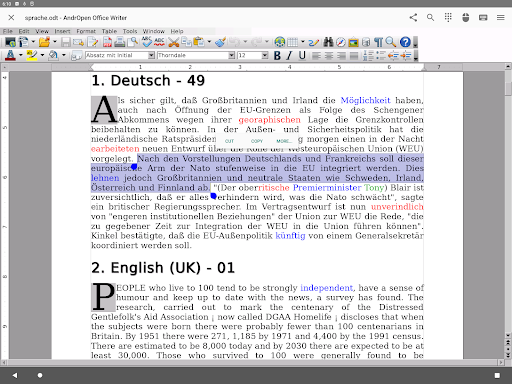Tap MORE... in the selection popup
512x384 pixels.
coord(284,141)
